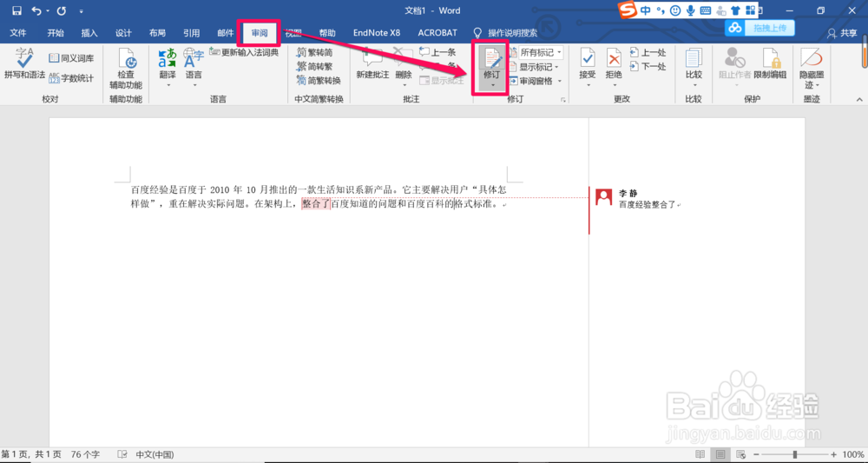This screenshot has width=868, height=463.
Task: Click the 中文(中国) language status
Action: pyautogui.click(x=155, y=454)
